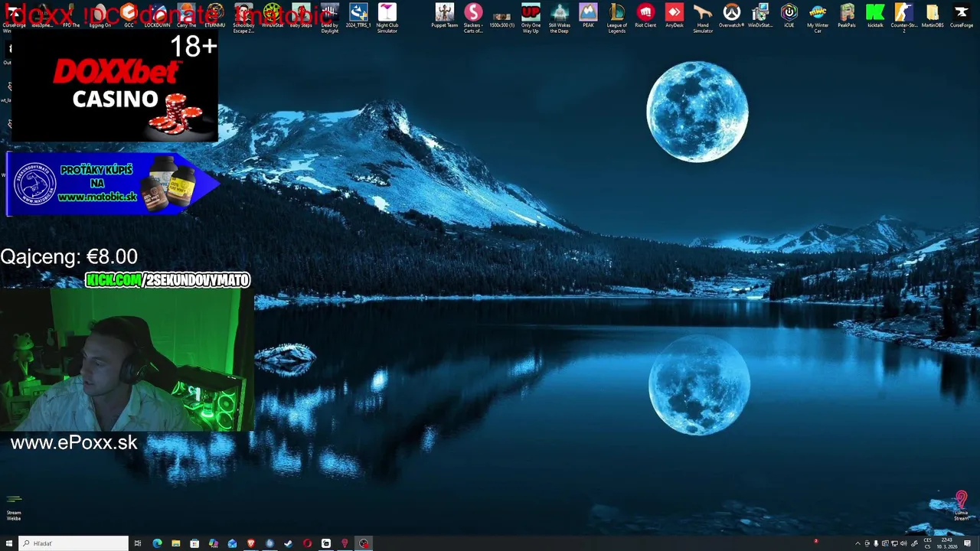Launch Night Club Simulator icon
Image resolution: width=980 pixels, height=551 pixels.
point(387,18)
